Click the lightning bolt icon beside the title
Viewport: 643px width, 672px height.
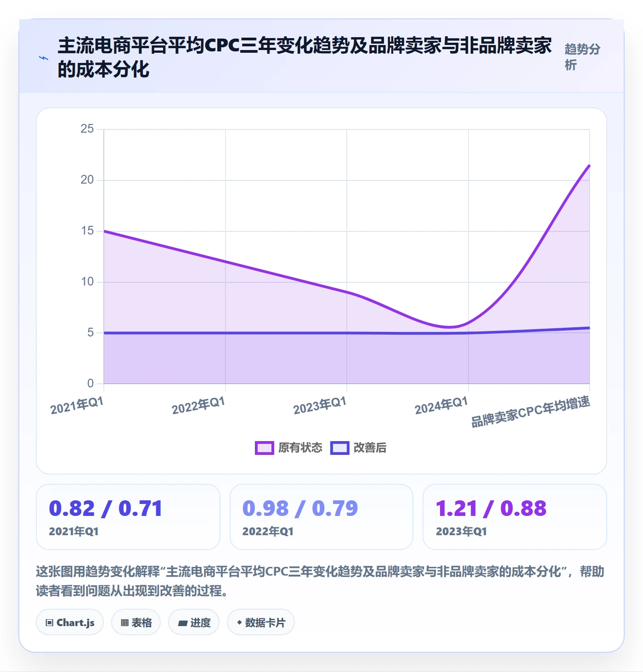pos(44,58)
